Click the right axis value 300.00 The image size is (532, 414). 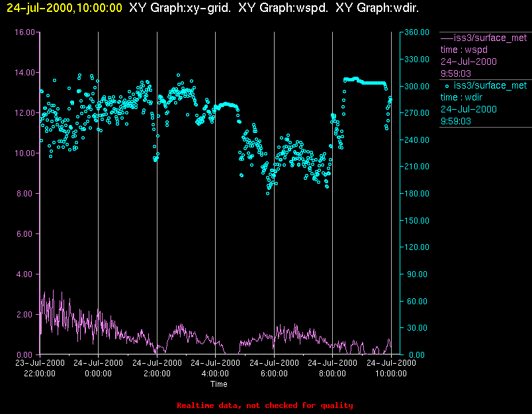pyautogui.click(x=417, y=86)
